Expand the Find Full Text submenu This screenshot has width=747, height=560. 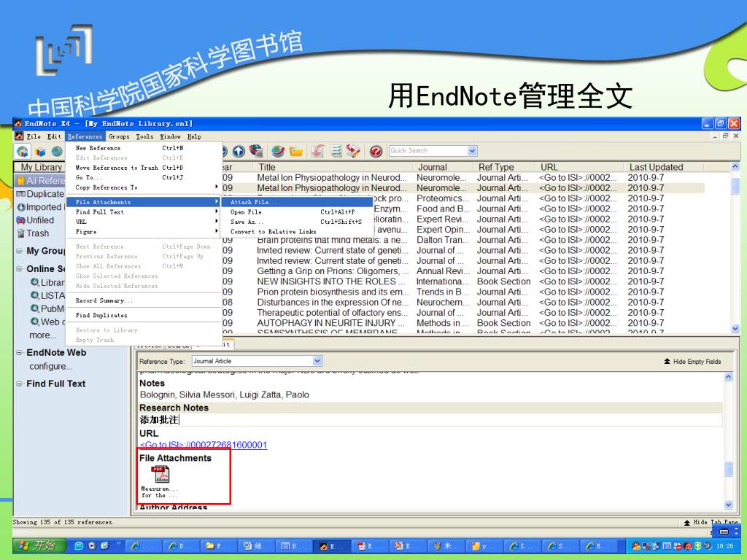click(x=144, y=212)
